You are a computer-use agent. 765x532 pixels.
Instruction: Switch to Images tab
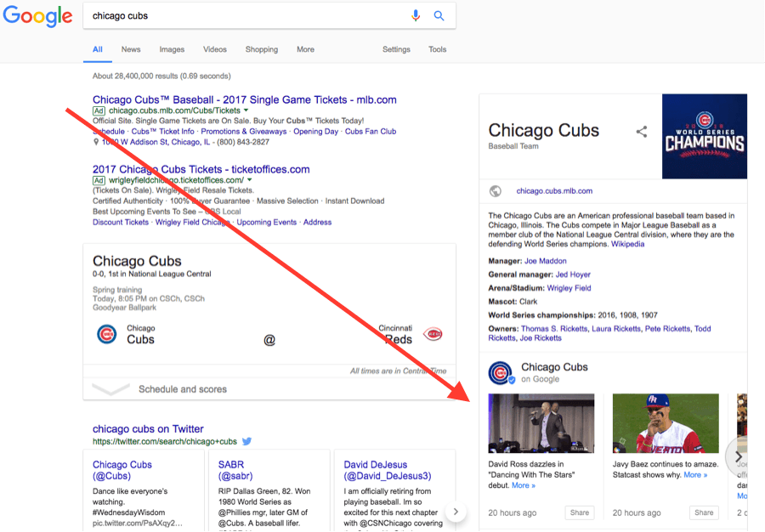pos(172,49)
